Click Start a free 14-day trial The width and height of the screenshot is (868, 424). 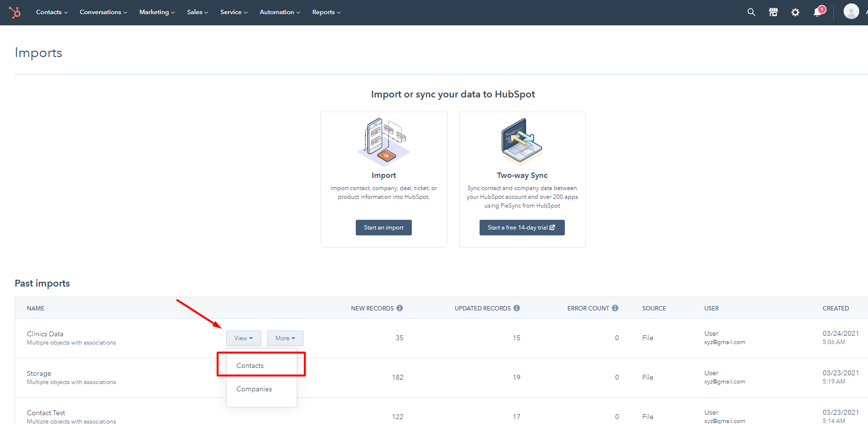pos(522,228)
